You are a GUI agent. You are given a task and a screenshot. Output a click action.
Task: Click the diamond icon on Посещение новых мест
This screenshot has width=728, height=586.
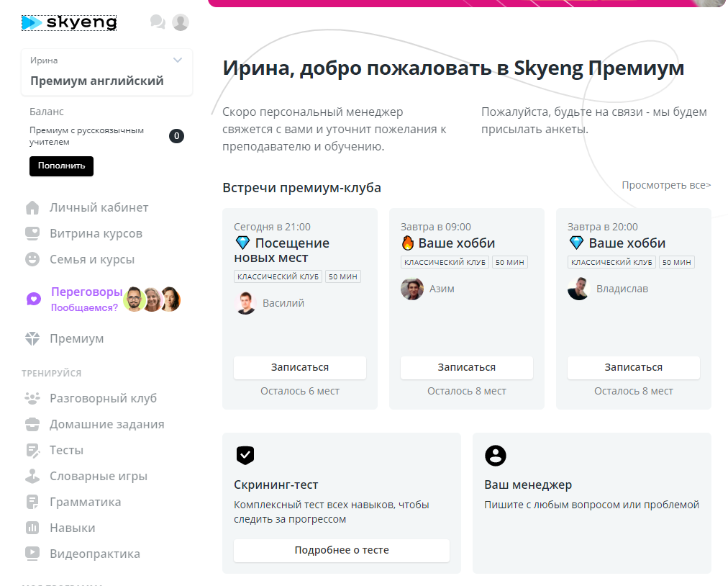(x=242, y=243)
